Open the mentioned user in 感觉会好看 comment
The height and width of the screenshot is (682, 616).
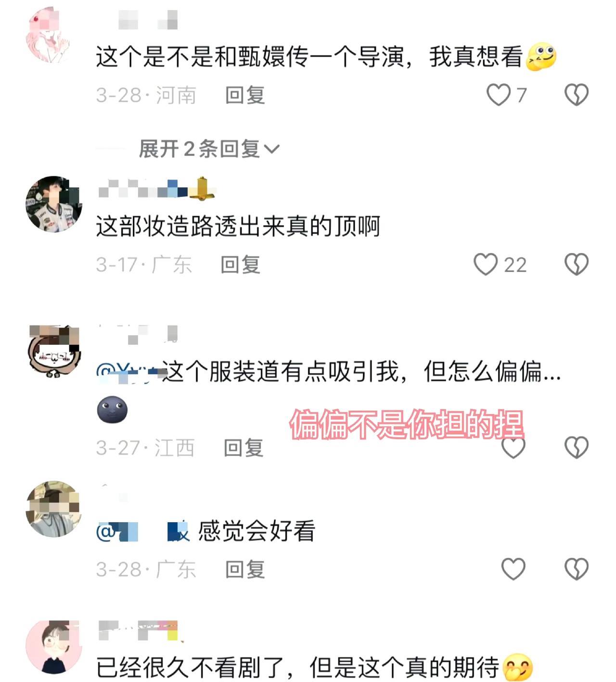[143, 532]
